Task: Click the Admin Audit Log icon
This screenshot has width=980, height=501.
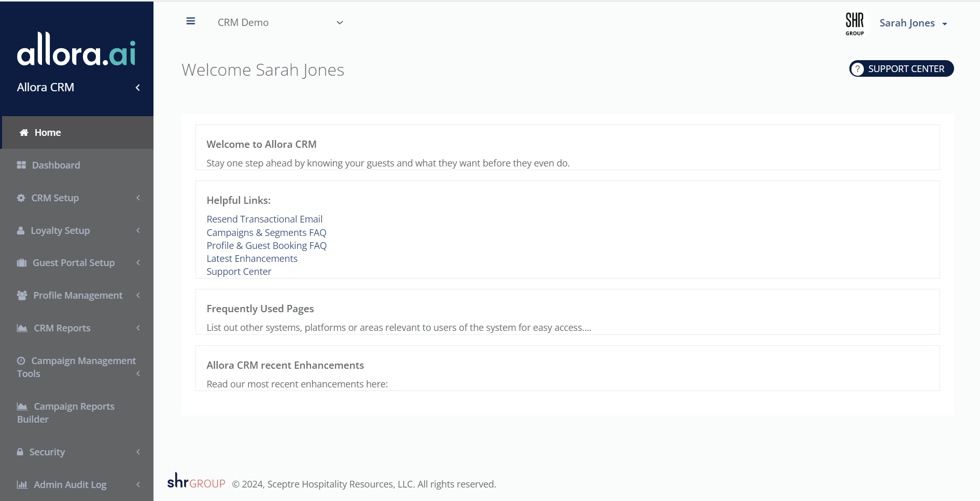Action: [x=22, y=484]
